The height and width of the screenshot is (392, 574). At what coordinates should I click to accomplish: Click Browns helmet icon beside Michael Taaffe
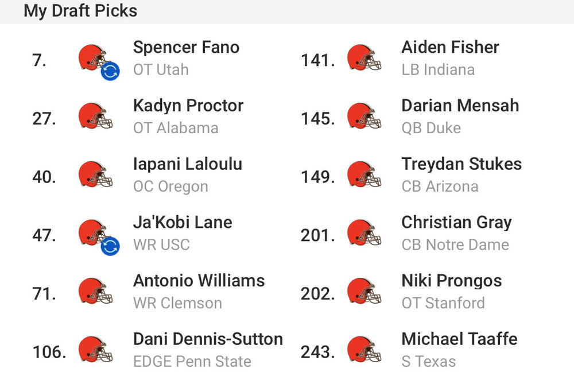click(x=364, y=350)
